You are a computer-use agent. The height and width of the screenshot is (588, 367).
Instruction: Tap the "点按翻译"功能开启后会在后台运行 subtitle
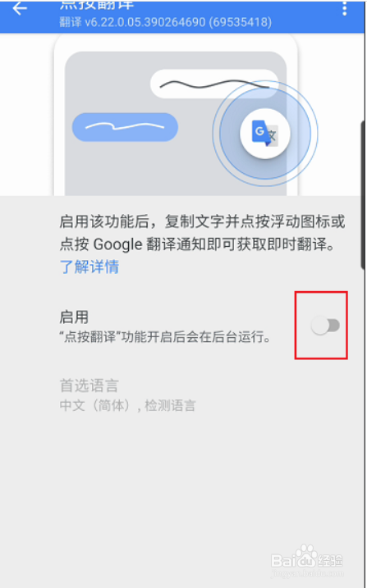point(165,338)
